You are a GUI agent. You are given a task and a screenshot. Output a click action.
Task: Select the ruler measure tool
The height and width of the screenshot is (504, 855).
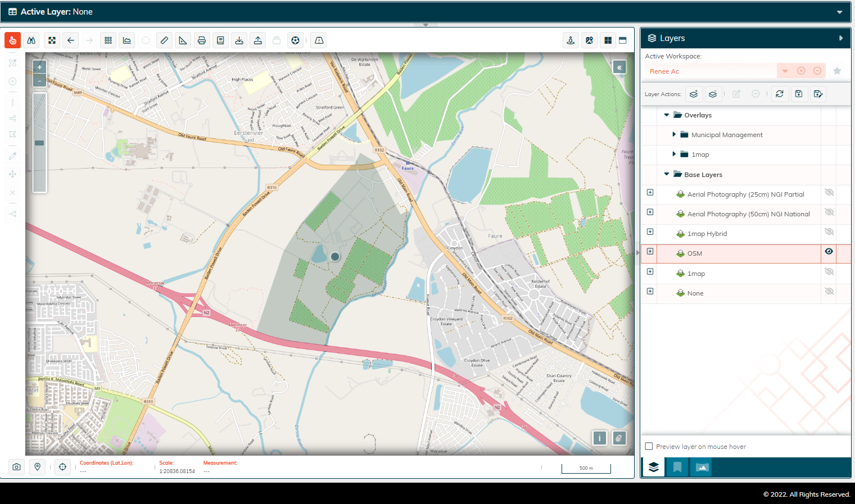[x=164, y=40]
